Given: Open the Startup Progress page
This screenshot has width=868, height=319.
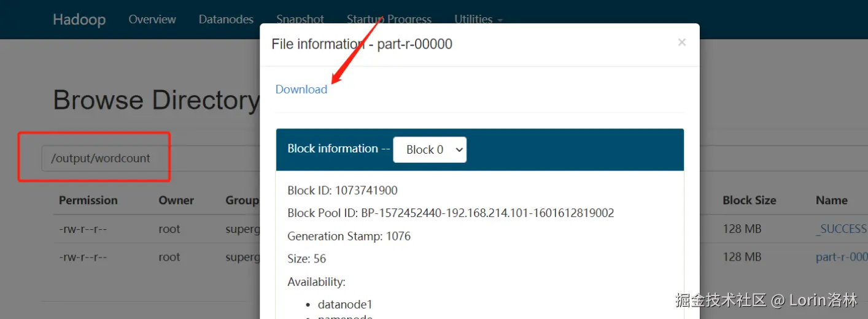Looking at the screenshot, I should tap(389, 18).
